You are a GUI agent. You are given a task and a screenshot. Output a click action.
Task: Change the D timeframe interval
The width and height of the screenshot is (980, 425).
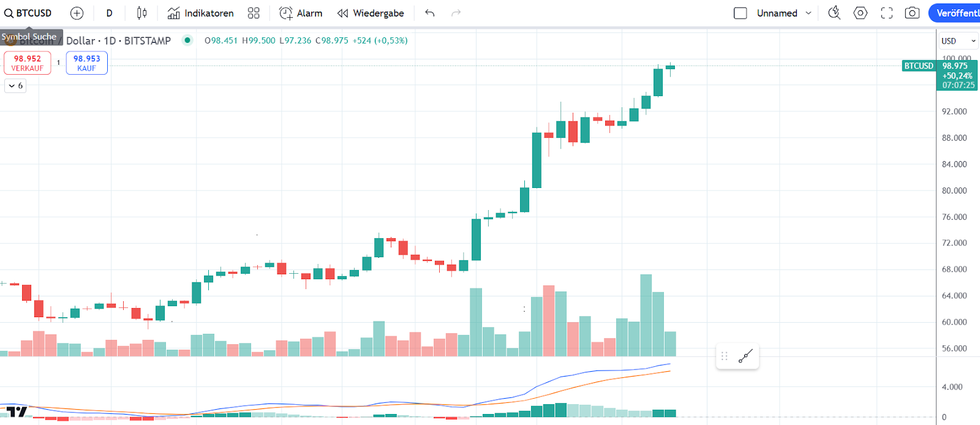(x=109, y=13)
